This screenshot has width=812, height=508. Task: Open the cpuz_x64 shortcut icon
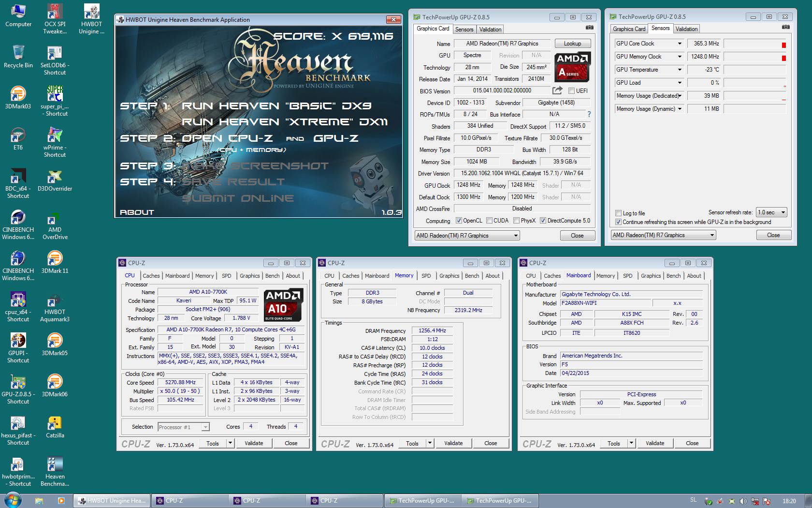click(18, 307)
